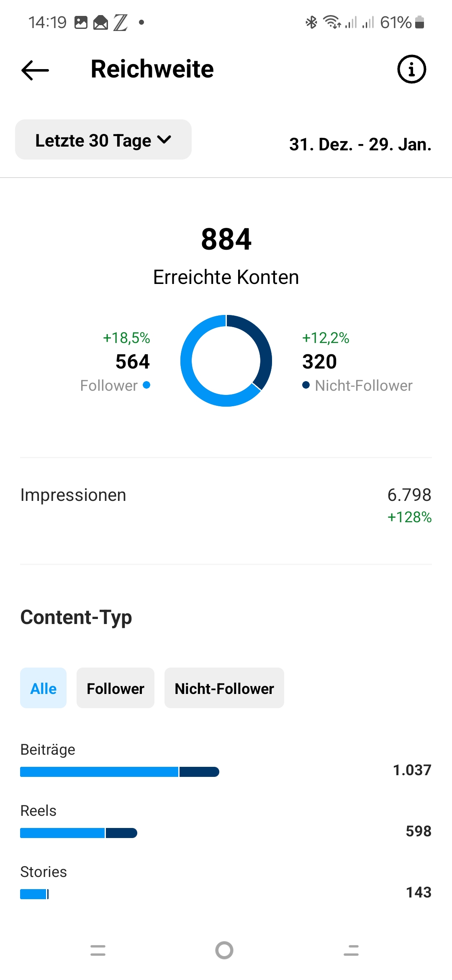Select the Follower content-type filter
This screenshot has width=452, height=980.
(x=115, y=688)
